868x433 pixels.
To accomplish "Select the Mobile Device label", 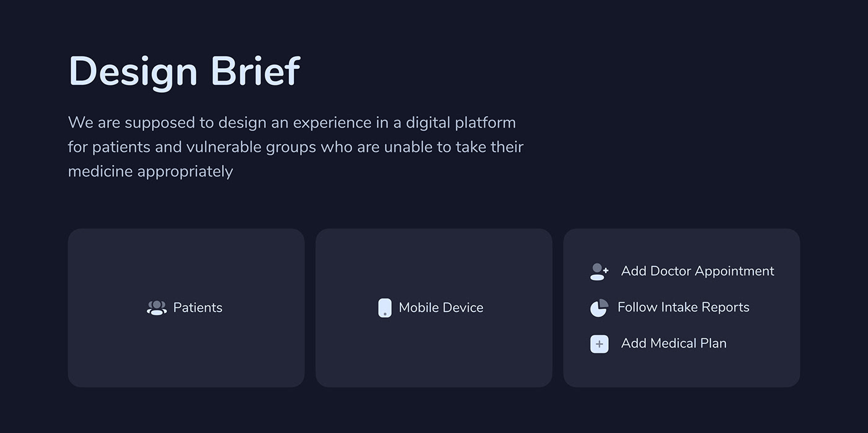I will [441, 308].
